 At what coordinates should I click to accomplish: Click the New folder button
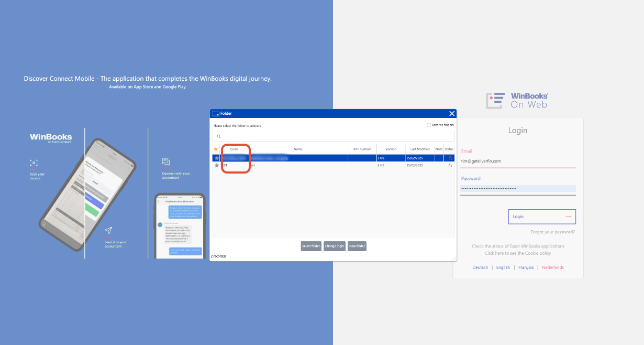pos(357,246)
